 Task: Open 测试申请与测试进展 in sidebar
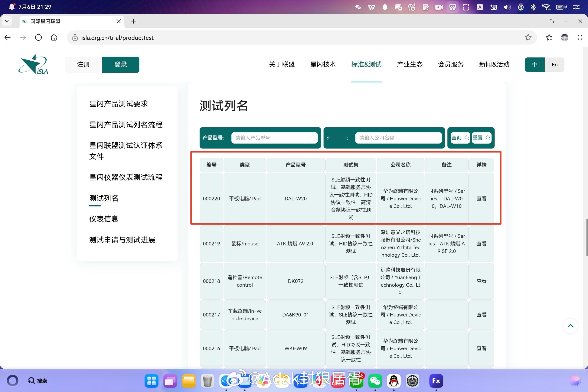[x=122, y=240]
